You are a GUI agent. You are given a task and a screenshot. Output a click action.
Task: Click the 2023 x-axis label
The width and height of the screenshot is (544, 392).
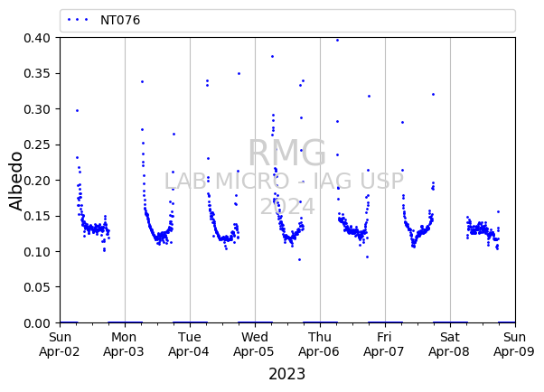click(287, 374)
